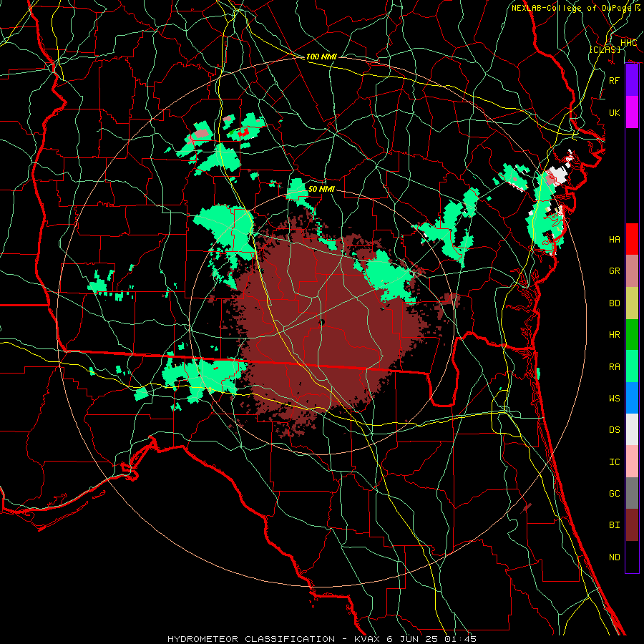Click the RF legend label
The height and width of the screenshot is (644, 644).
pyautogui.click(x=614, y=80)
